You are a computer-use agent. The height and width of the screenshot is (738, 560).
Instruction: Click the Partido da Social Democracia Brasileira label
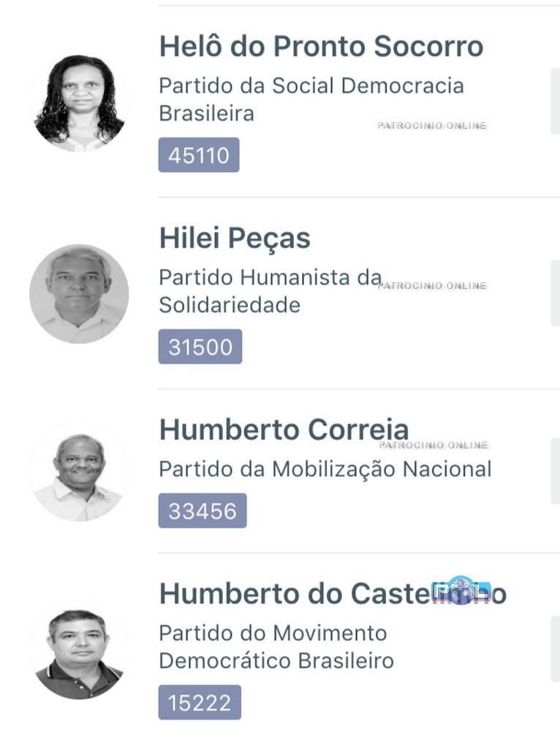pyautogui.click(x=311, y=99)
